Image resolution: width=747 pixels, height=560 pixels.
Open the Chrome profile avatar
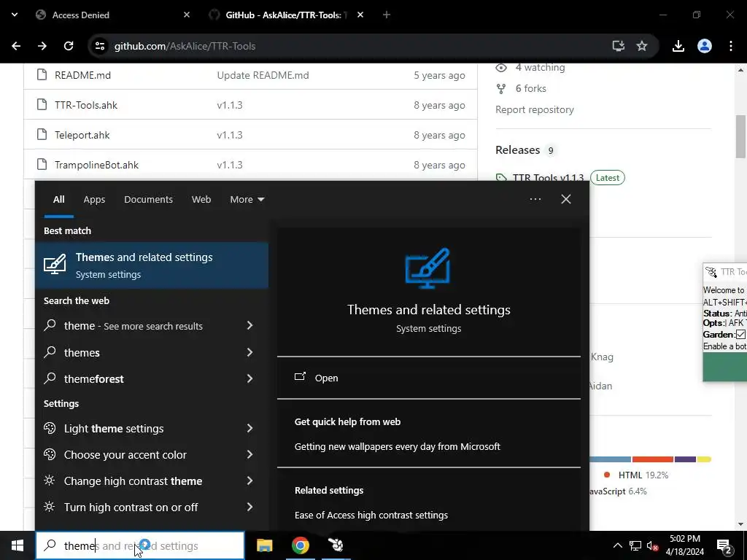tap(704, 46)
